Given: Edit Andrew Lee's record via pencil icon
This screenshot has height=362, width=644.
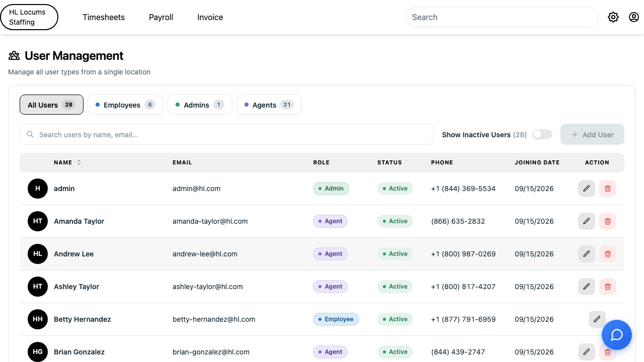Looking at the screenshot, I should [x=587, y=254].
